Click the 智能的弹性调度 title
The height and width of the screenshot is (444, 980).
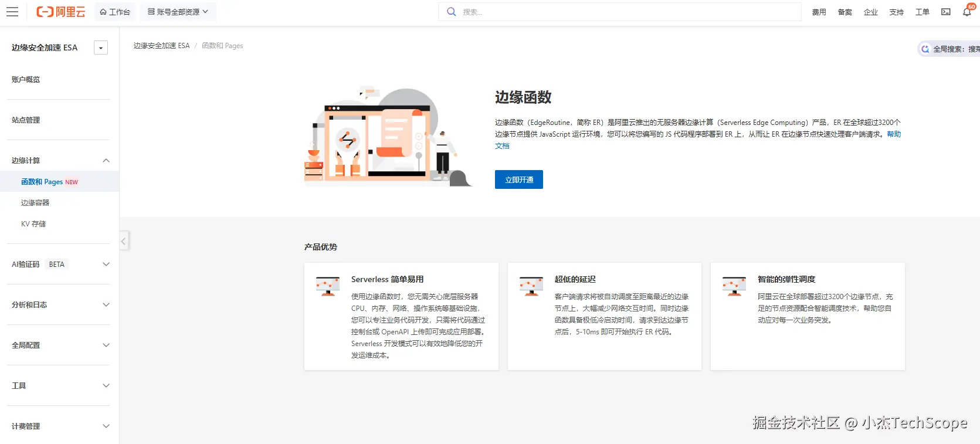click(786, 279)
